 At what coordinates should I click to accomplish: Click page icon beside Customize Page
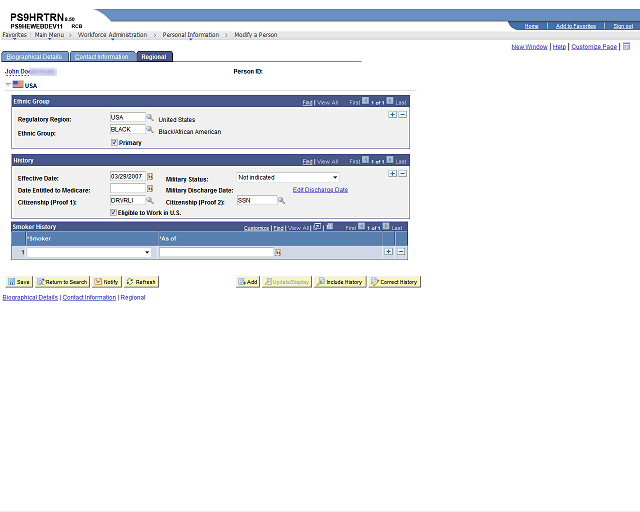click(627, 46)
